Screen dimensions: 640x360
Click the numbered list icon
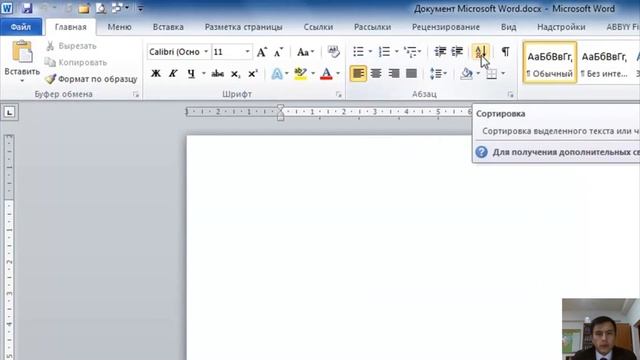coord(384,51)
